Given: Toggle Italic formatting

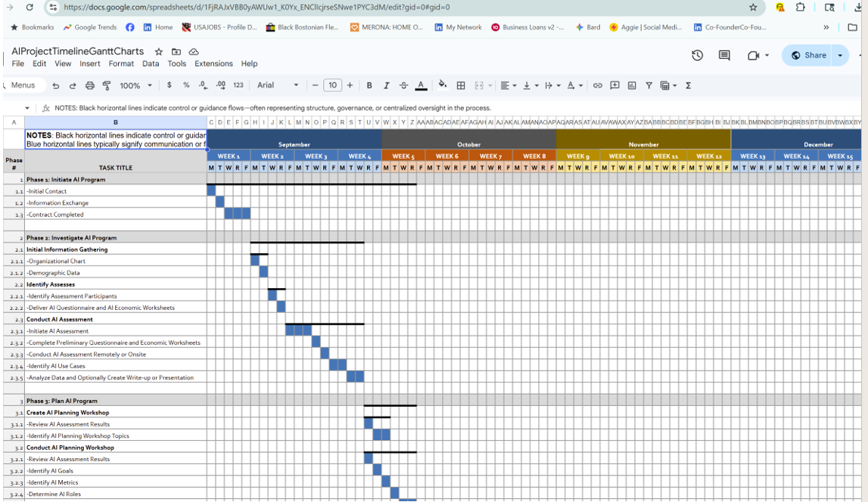Looking at the screenshot, I should click(x=387, y=85).
